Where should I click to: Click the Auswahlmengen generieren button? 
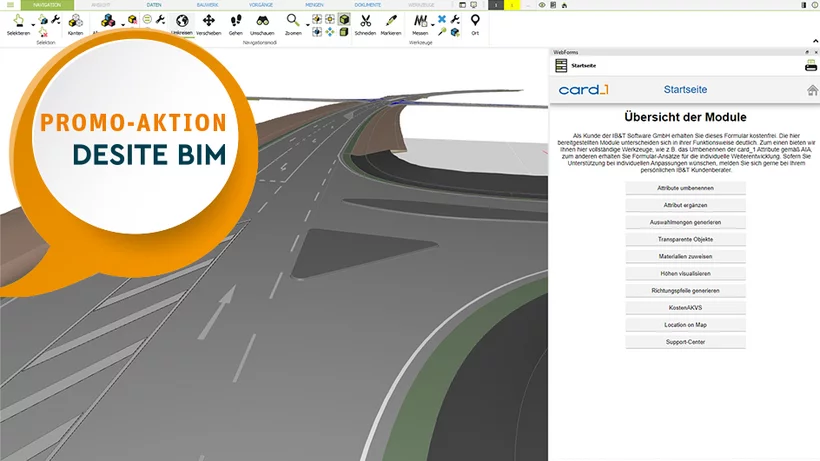click(x=685, y=222)
